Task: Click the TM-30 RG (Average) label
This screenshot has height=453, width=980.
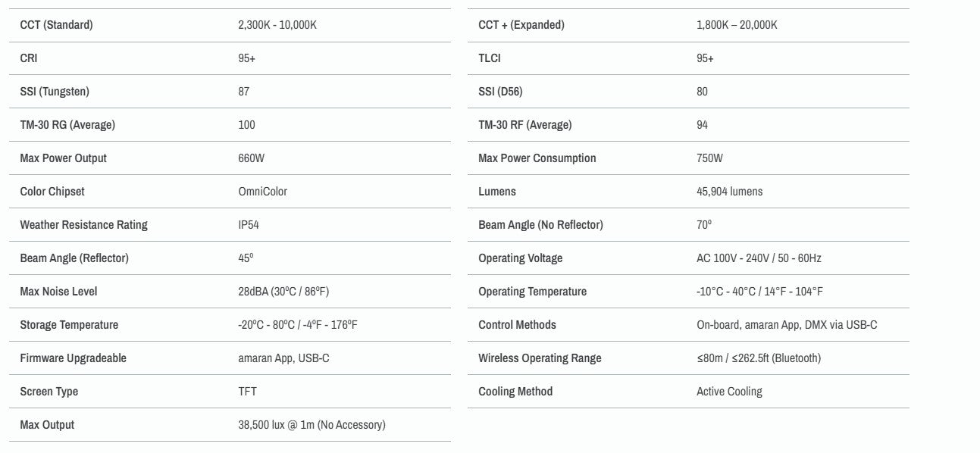Action: coord(67,125)
